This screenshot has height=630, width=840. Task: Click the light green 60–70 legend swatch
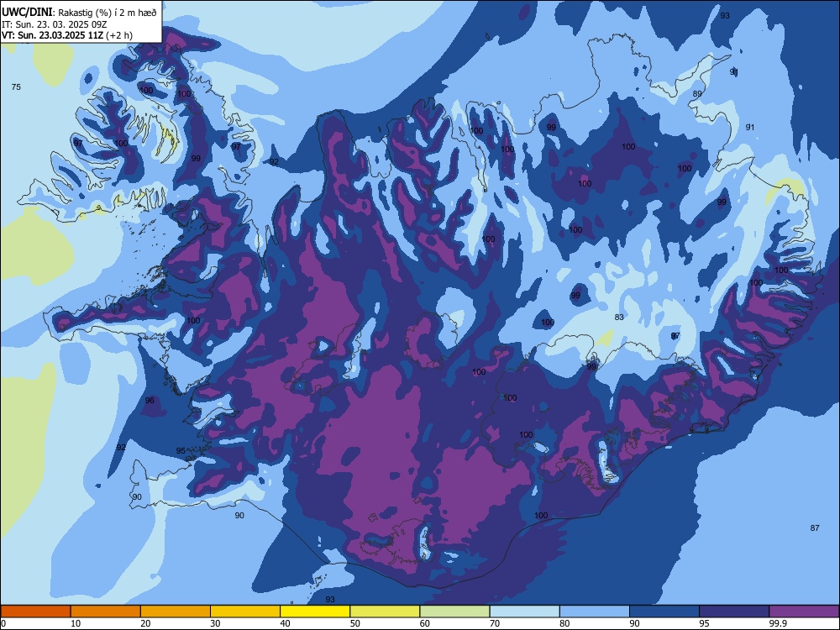[x=454, y=612]
